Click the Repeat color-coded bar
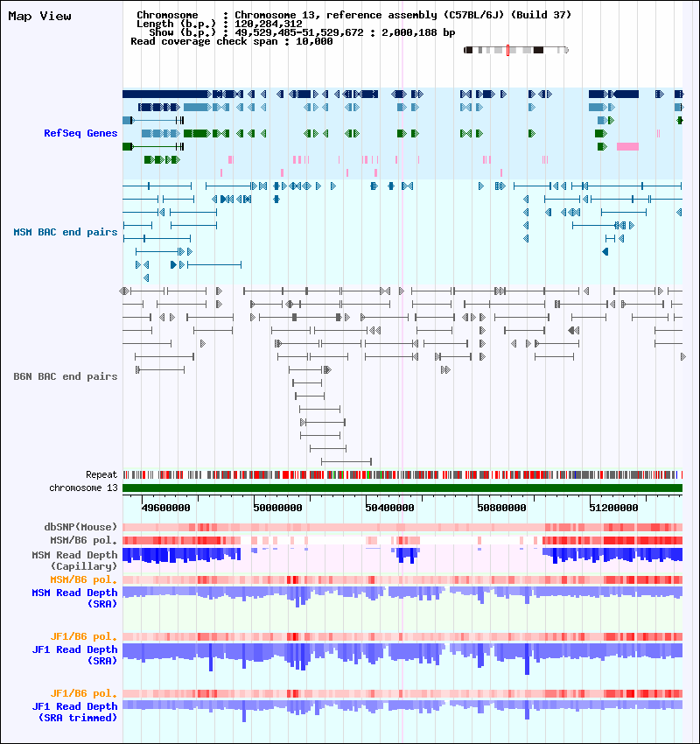 (x=402, y=474)
